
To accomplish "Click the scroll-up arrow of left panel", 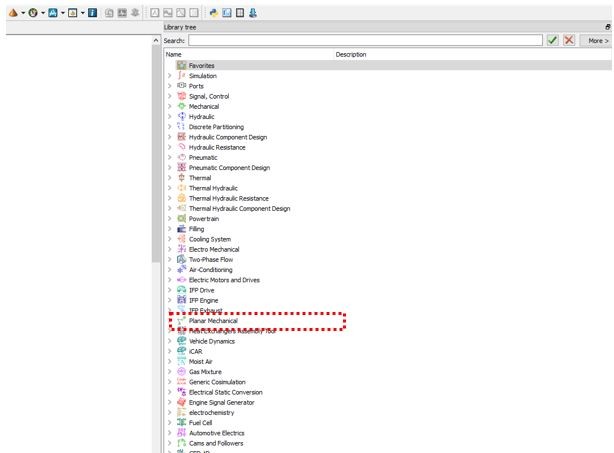I will click(x=156, y=40).
